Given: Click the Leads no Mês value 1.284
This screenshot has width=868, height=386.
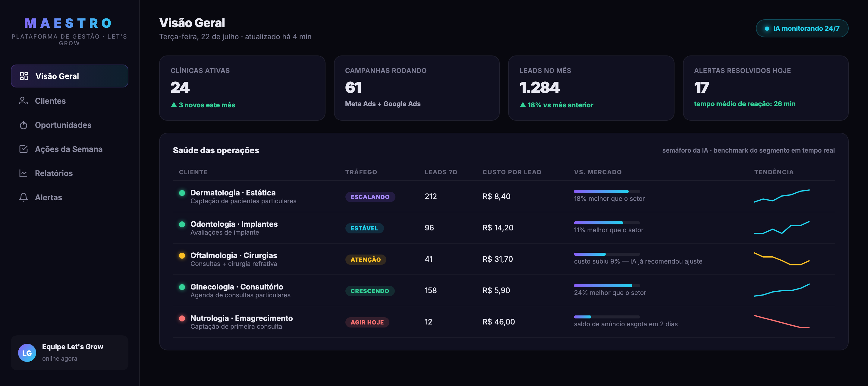Looking at the screenshot, I should click(x=539, y=88).
